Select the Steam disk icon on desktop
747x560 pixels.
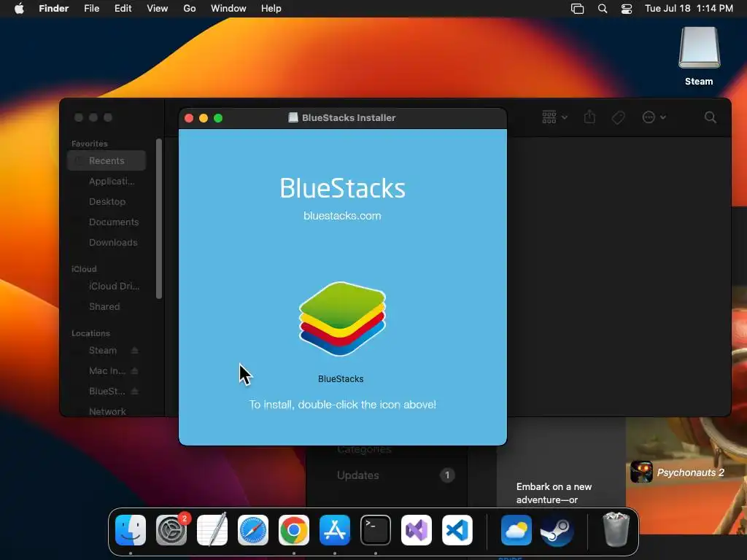[x=700, y=47]
